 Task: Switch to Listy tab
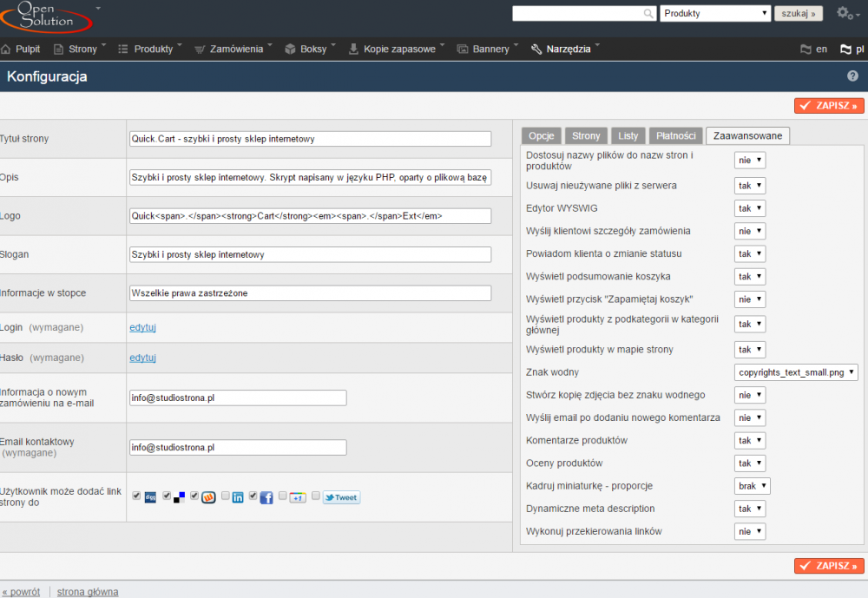pos(628,135)
